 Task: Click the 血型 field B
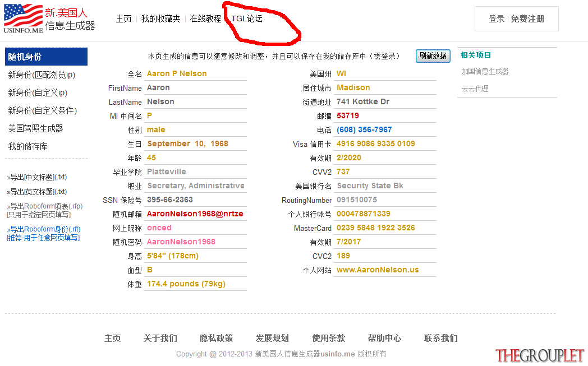click(195, 270)
